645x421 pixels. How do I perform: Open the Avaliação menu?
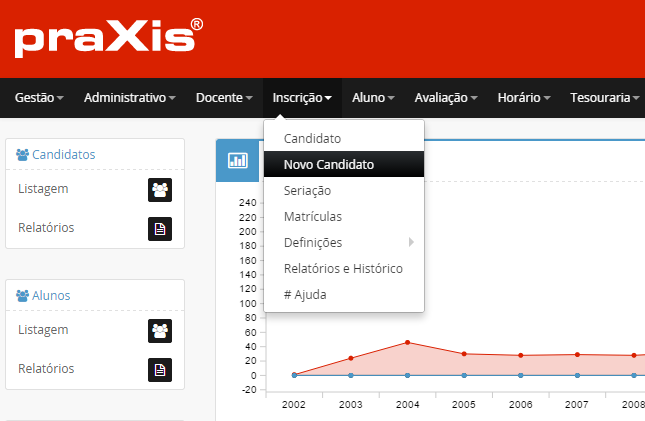point(447,98)
